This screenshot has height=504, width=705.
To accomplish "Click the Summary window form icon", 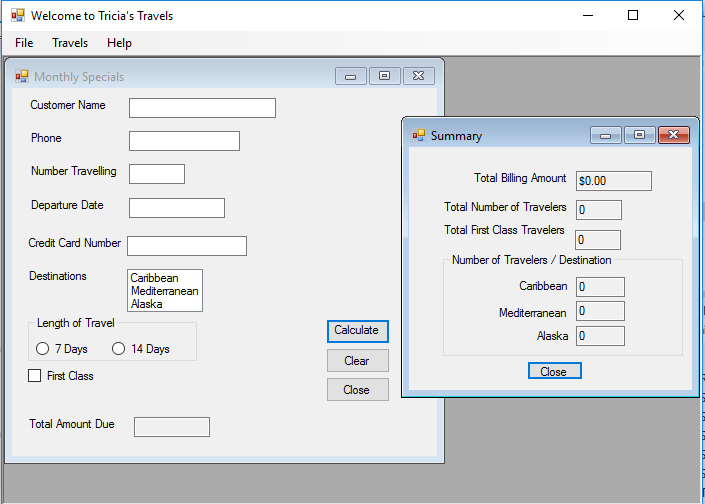I will pyautogui.click(x=418, y=135).
